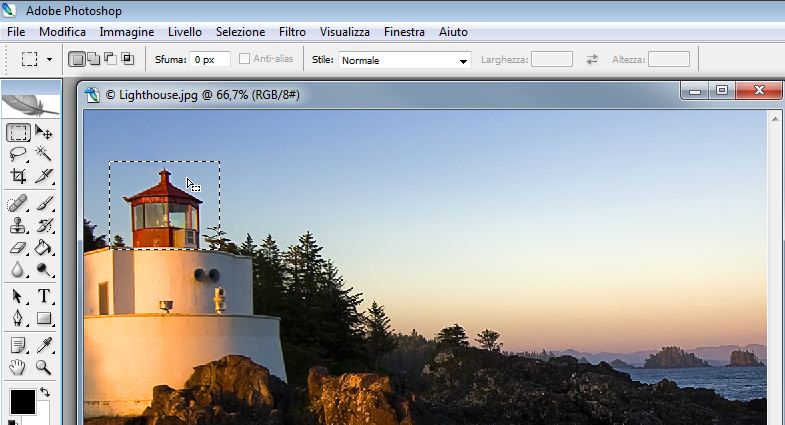785x425 pixels.
Task: Choose the Healing Brush tool
Action: coord(18,203)
